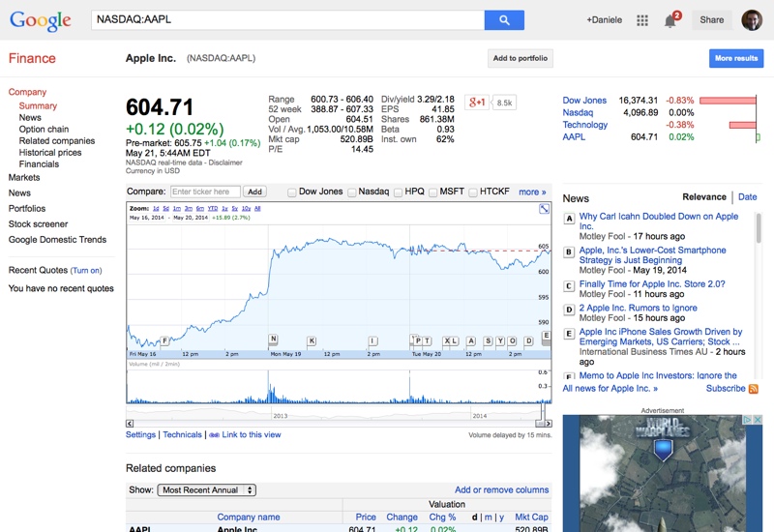774x532 pixels.
Task: Click news marker F on chart
Action: (164, 340)
